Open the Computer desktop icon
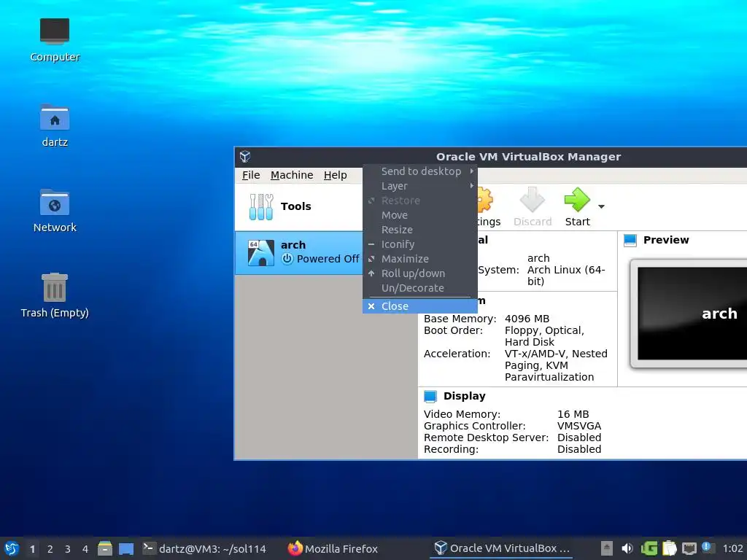747x560 pixels. pos(55,31)
